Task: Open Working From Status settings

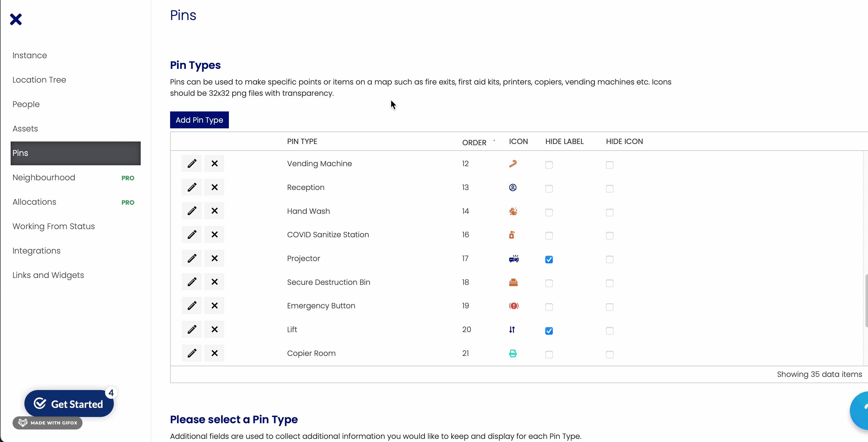Action: (x=53, y=226)
